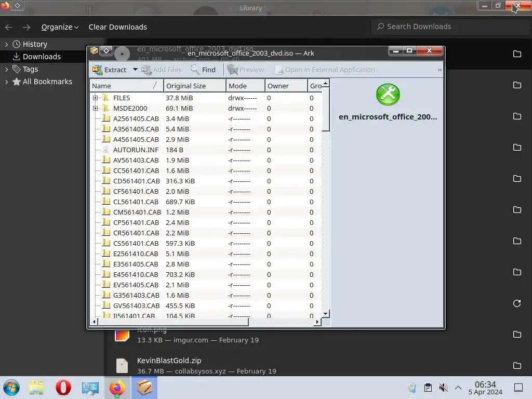
Task: Sort by Original Size column header
Action: point(195,86)
